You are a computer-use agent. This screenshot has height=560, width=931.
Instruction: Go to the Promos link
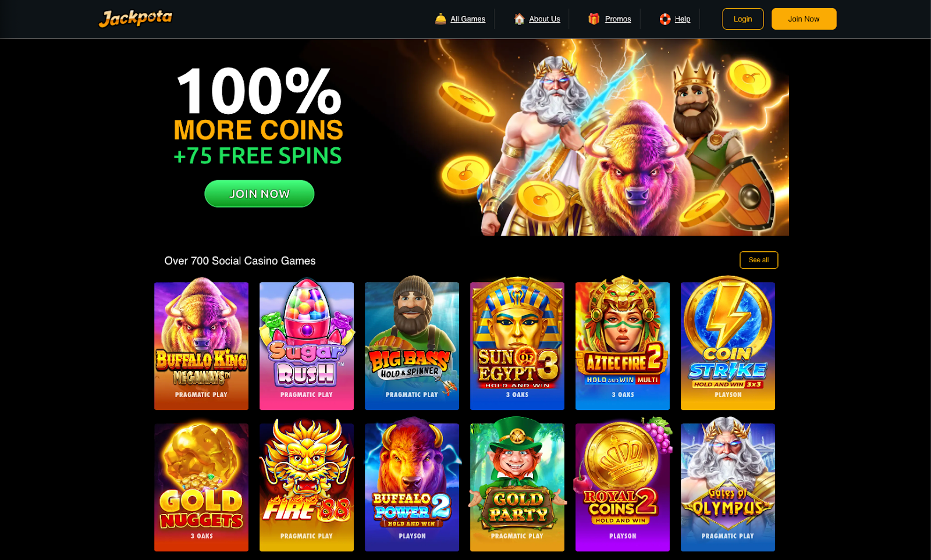click(x=618, y=19)
